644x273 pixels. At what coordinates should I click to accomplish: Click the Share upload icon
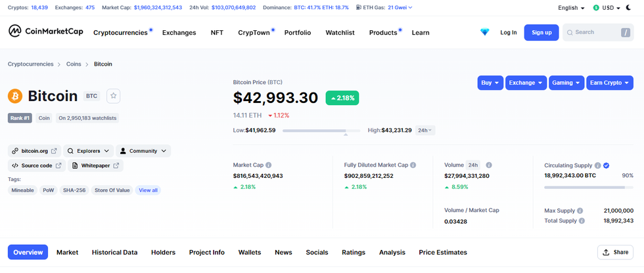[606, 253]
